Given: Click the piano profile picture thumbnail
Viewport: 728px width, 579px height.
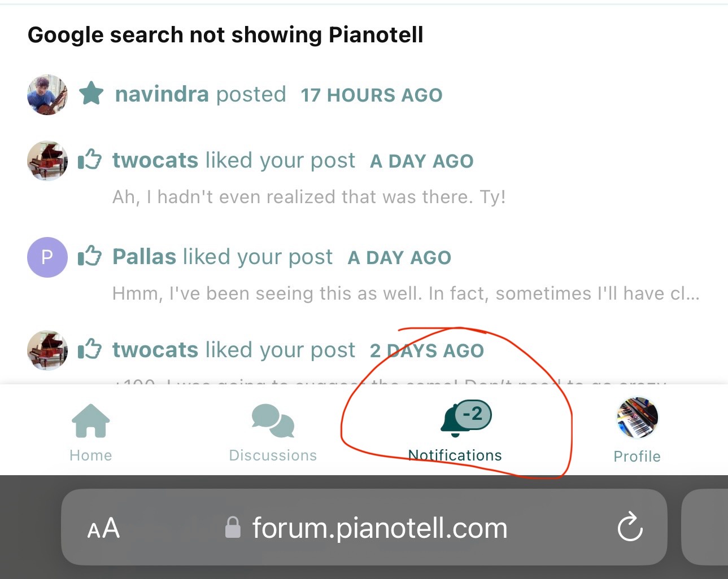Looking at the screenshot, I should [637, 418].
